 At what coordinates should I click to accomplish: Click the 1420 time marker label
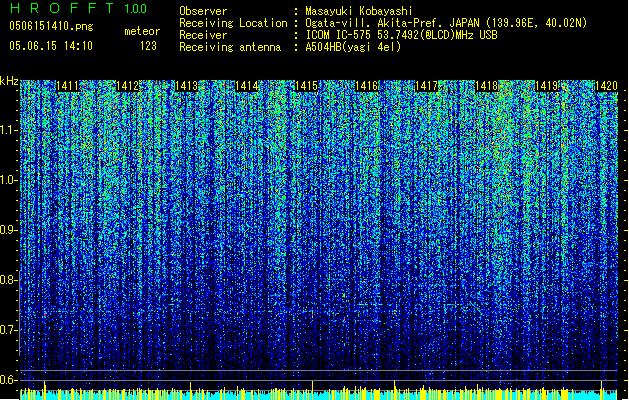(606, 86)
